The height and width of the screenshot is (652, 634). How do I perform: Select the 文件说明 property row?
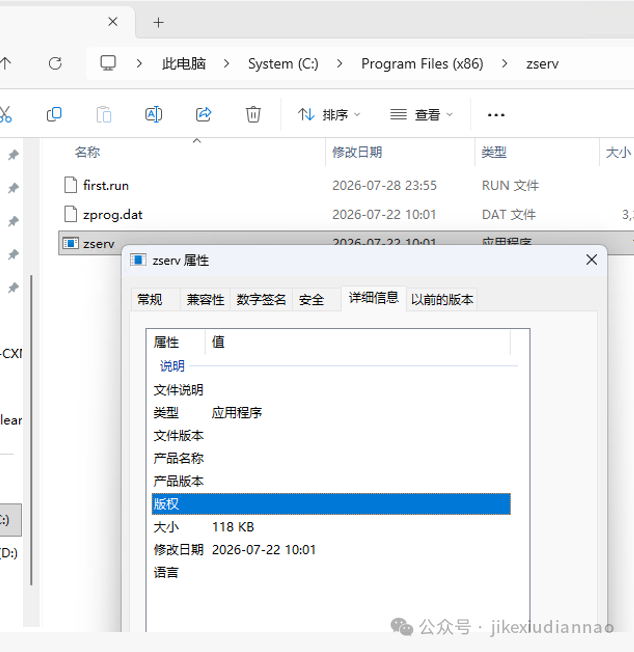(x=331, y=390)
